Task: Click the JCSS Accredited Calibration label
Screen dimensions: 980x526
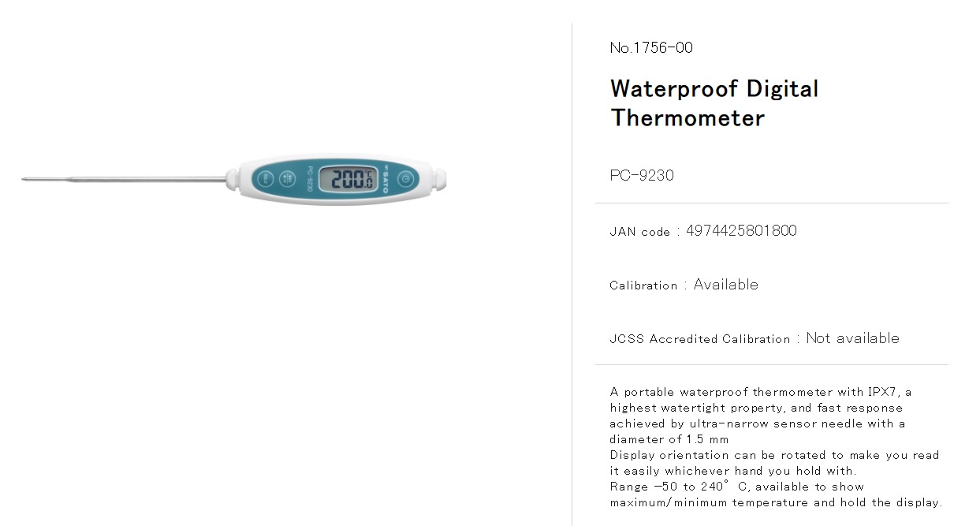Action: (x=700, y=339)
